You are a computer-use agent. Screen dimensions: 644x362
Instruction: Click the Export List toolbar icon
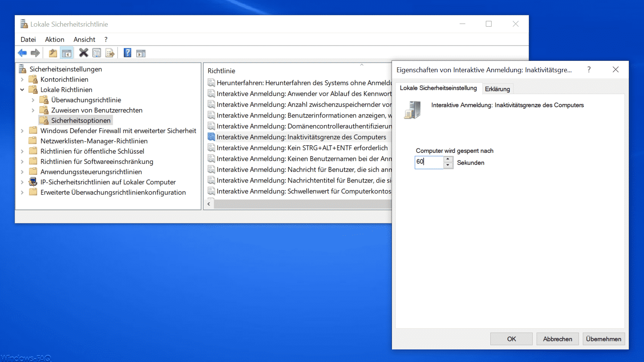tap(110, 53)
